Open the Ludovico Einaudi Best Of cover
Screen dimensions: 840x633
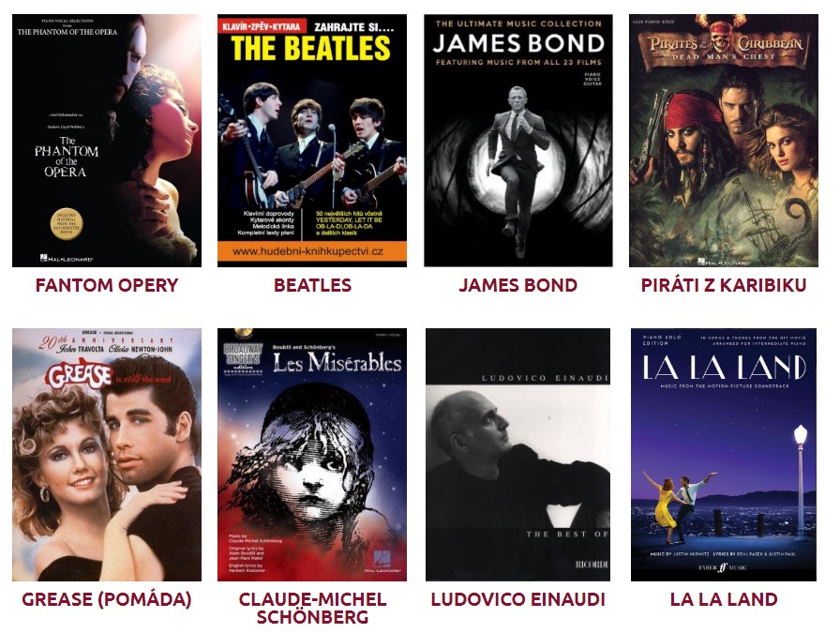tap(518, 455)
